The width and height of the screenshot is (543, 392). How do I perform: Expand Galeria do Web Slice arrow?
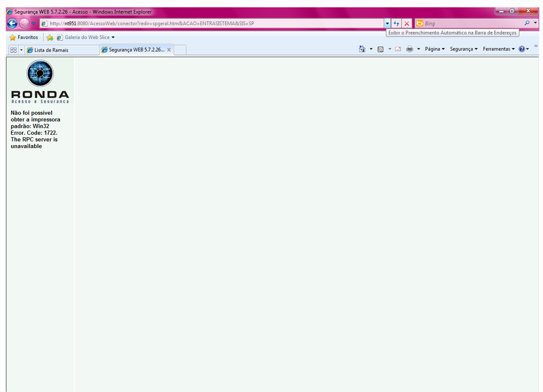point(113,38)
